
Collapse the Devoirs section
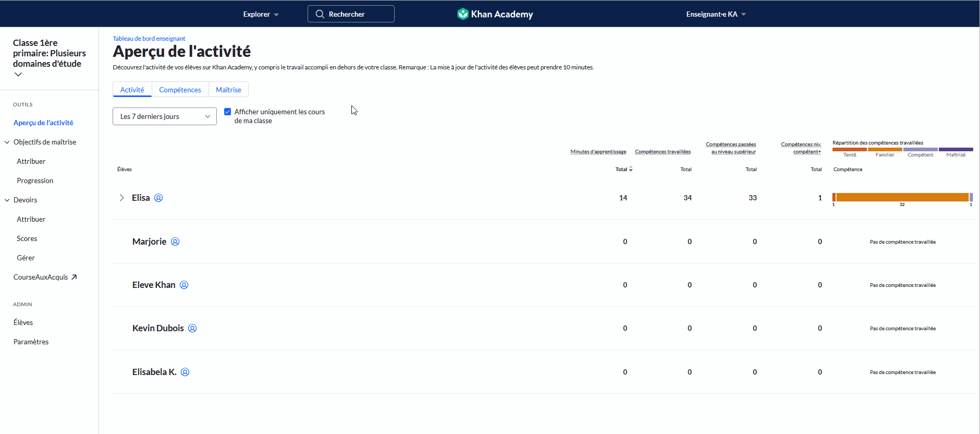pos(7,200)
